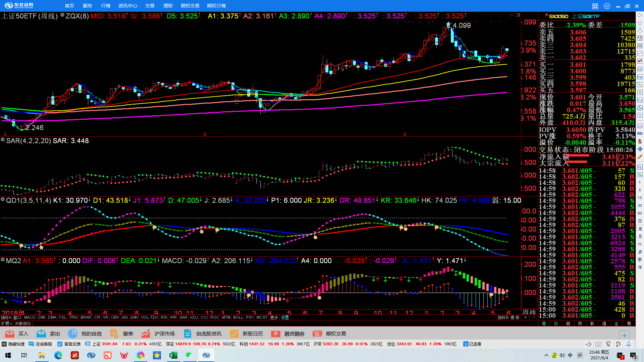Select the MACD indicator tab
This screenshot has height=362, width=644.
click(30, 317)
